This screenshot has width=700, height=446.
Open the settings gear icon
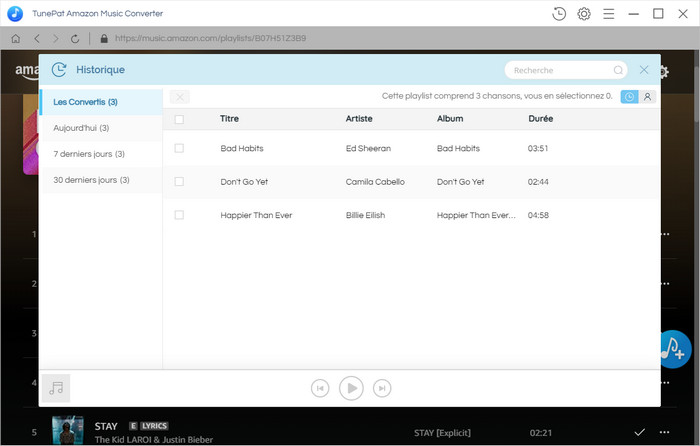[x=584, y=13]
